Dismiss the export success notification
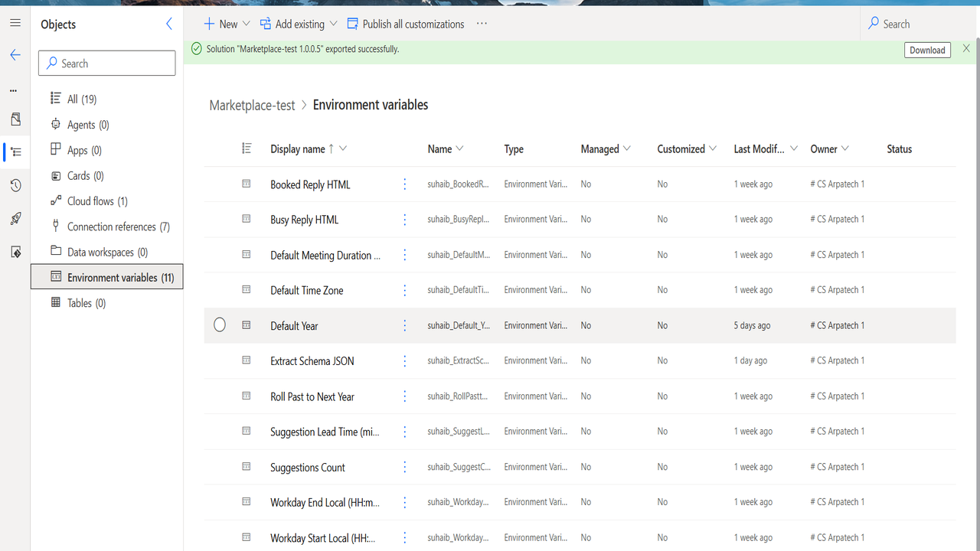The image size is (980, 551). point(966,49)
